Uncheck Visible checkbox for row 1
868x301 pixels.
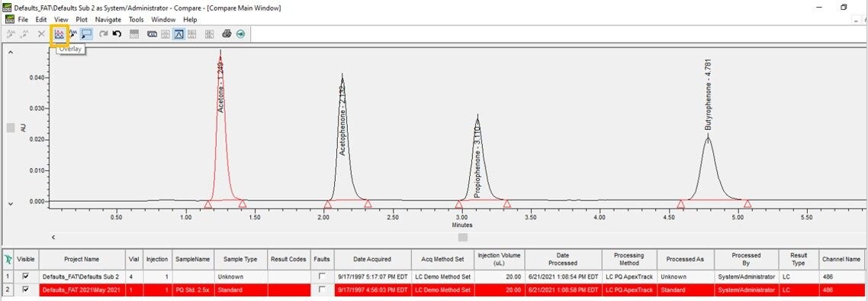coord(25,276)
